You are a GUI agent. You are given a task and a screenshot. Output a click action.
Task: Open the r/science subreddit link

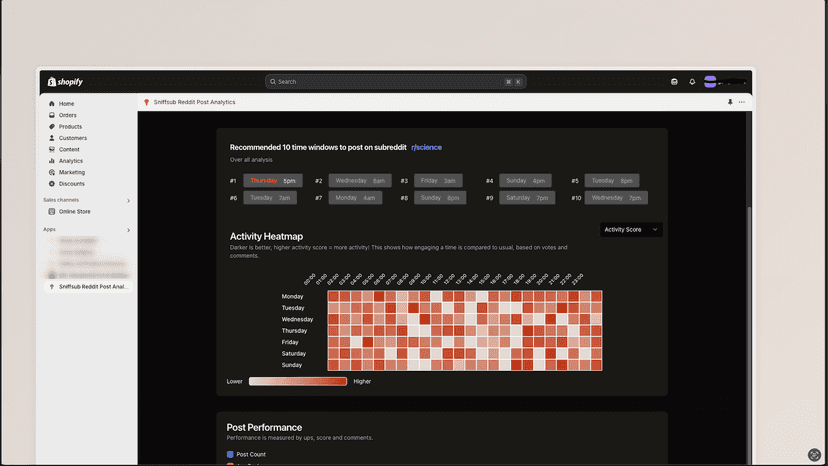click(426, 147)
